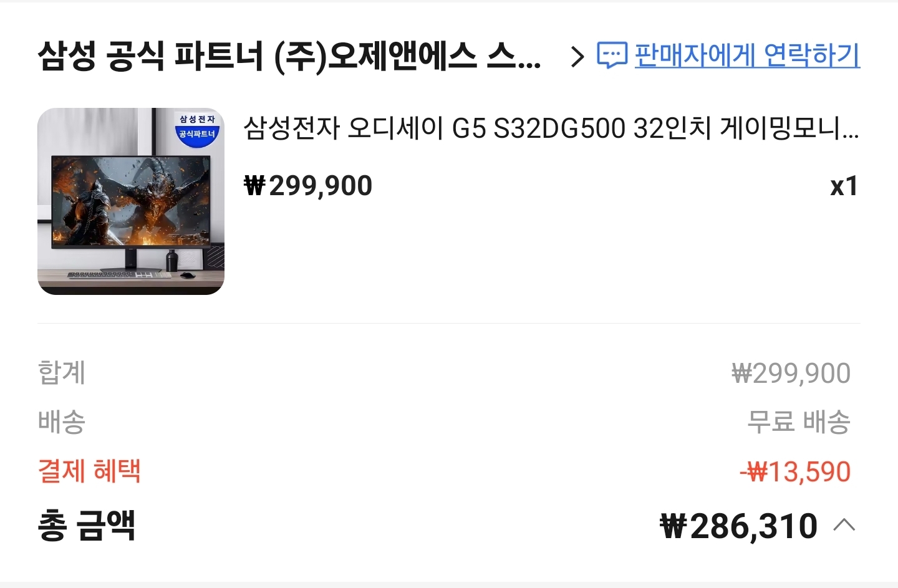Open the Odyssey G5 monitor product thumbnail
Viewport: 898px width, 588px height.
pyautogui.click(x=131, y=201)
